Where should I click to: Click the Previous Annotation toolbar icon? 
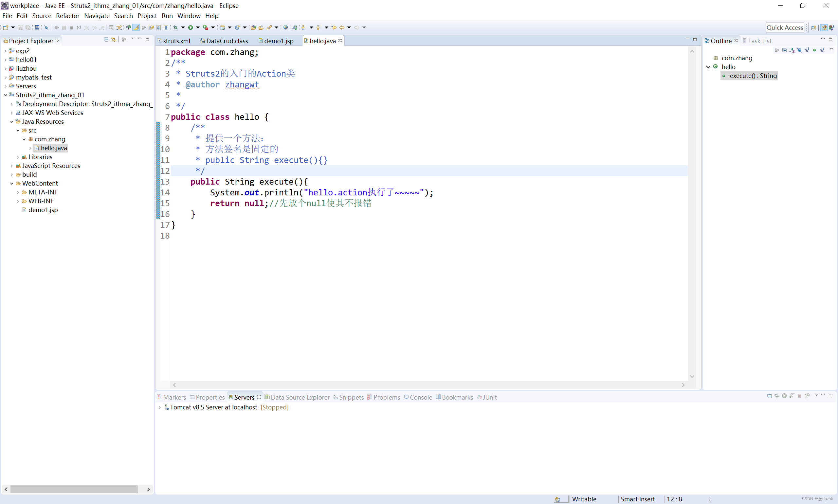(319, 27)
